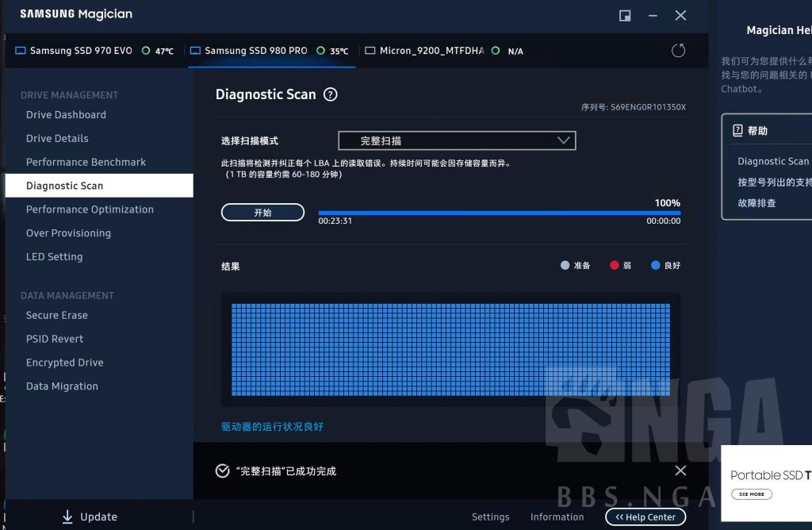Dismiss the 完整扫描 completion notification
This screenshot has width=812, height=530.
pyautogui.click(x=680, y=470)
